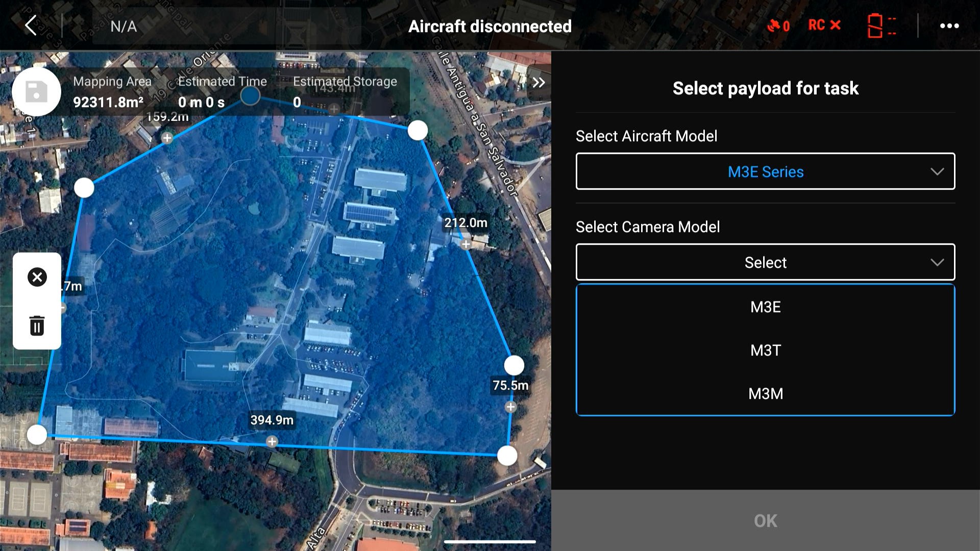Tap the satellite GPS count icon
Viewport: 980px width, 551px height.
click(778, 26)
